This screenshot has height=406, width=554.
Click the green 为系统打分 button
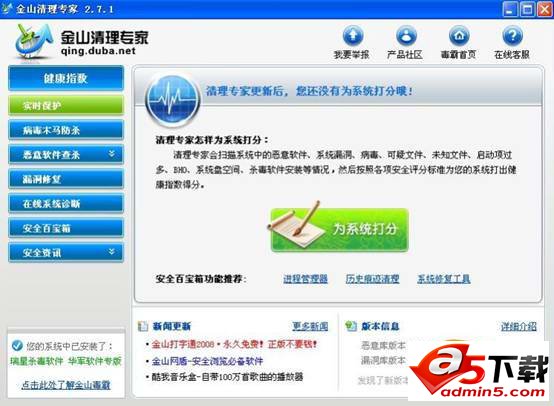pos(340,230)
